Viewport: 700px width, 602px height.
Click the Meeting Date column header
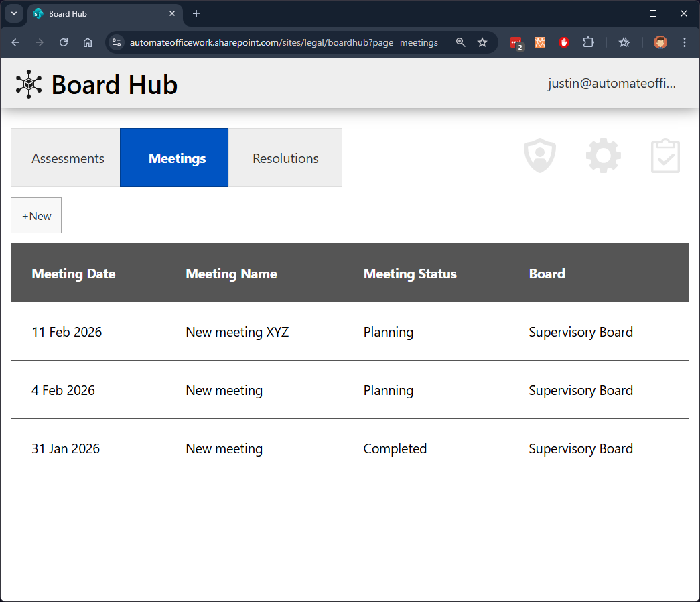pos(74,274)
